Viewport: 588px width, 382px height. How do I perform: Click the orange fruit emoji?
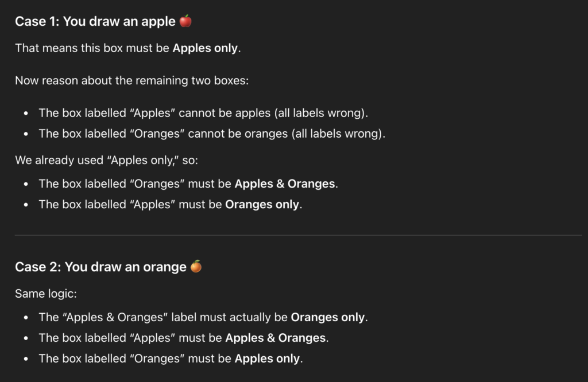[x=196, y=267]
